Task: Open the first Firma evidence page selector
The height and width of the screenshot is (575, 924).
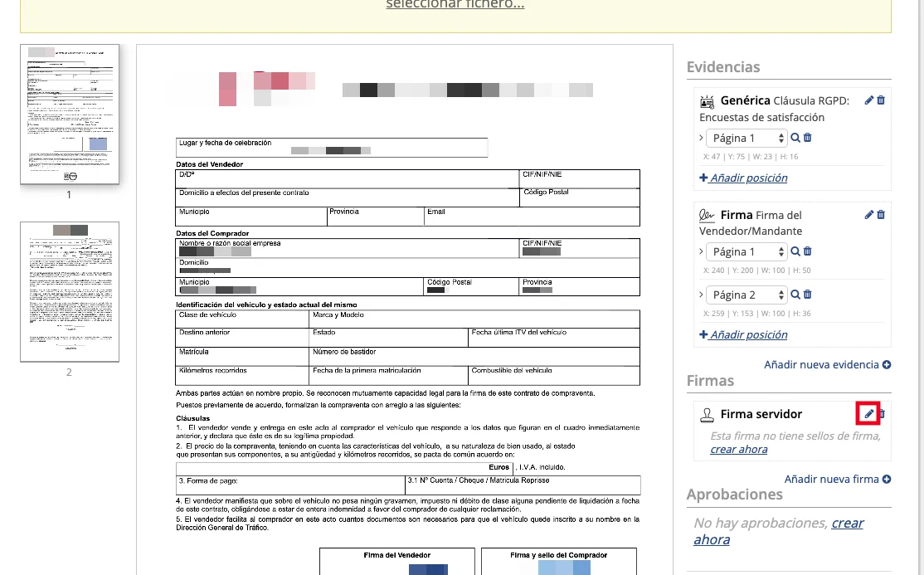Action: click(x=746, y=251)
